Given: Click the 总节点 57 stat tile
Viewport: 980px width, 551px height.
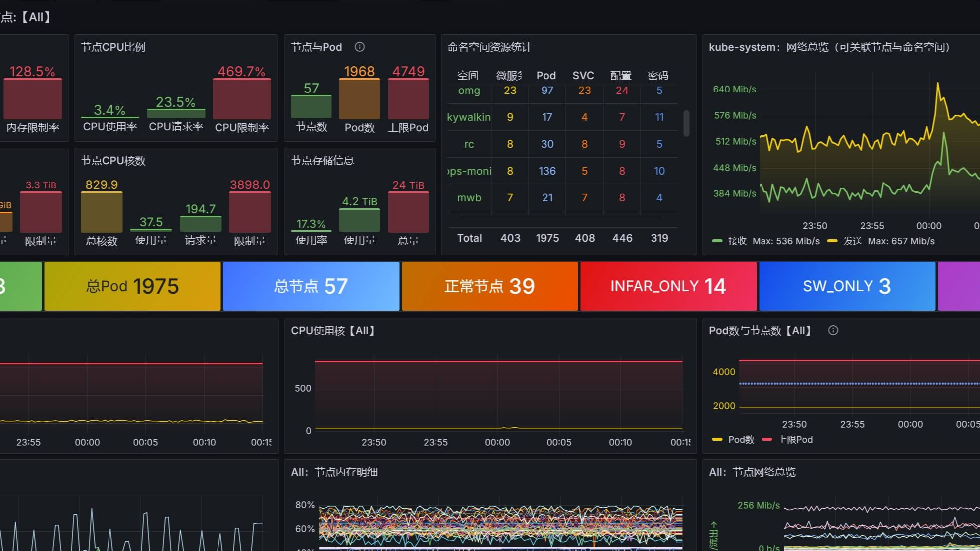Looking at the screenshot, I should pyautogui.click(x=311, y=286).
